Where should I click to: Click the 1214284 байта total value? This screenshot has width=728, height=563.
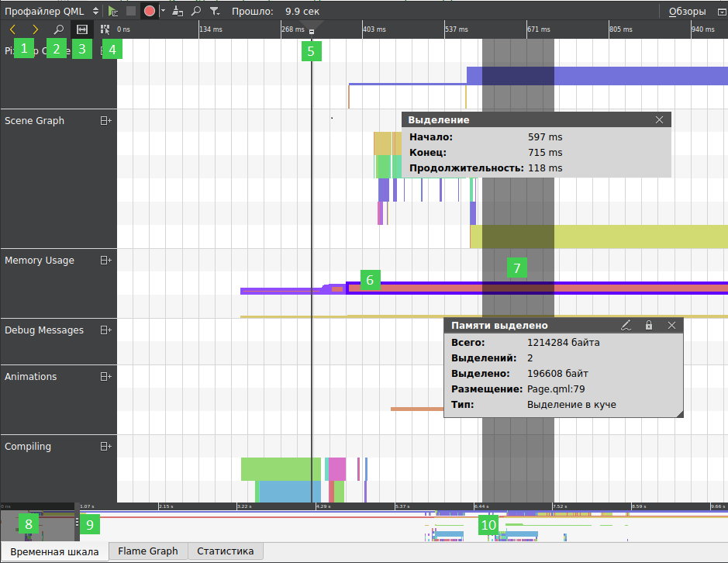563,343
